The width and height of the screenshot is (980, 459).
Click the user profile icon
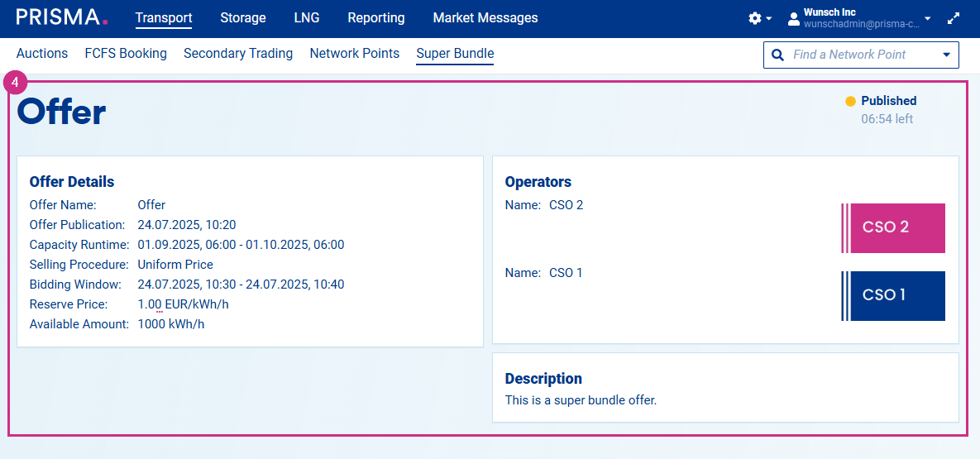click(794, 18)
